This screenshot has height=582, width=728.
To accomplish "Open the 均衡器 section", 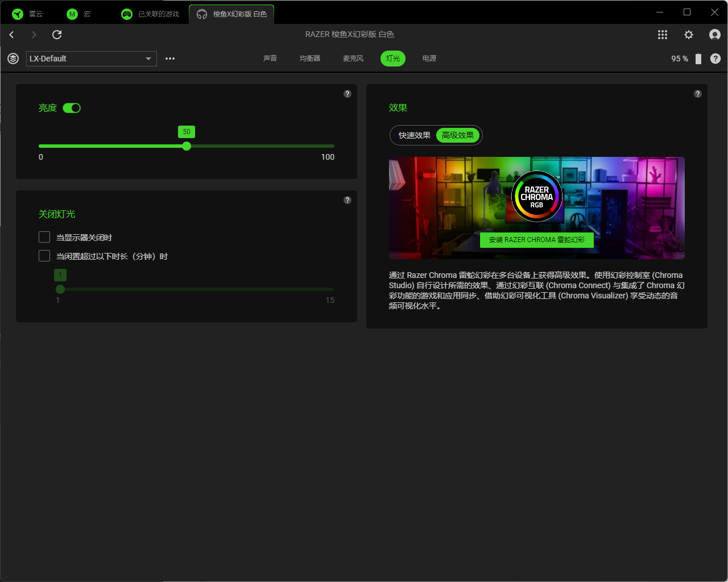I will [310, 59].
